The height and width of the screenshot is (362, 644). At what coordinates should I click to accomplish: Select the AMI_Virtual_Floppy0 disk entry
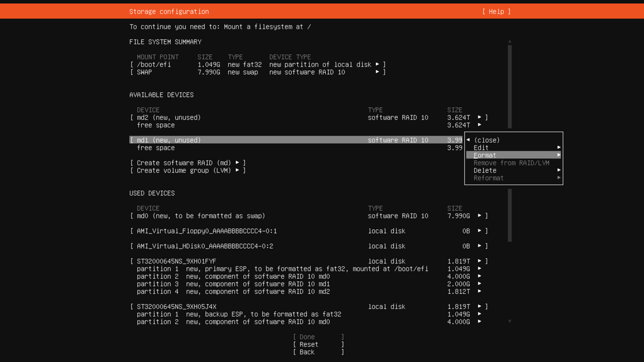(x=207, y=231)
